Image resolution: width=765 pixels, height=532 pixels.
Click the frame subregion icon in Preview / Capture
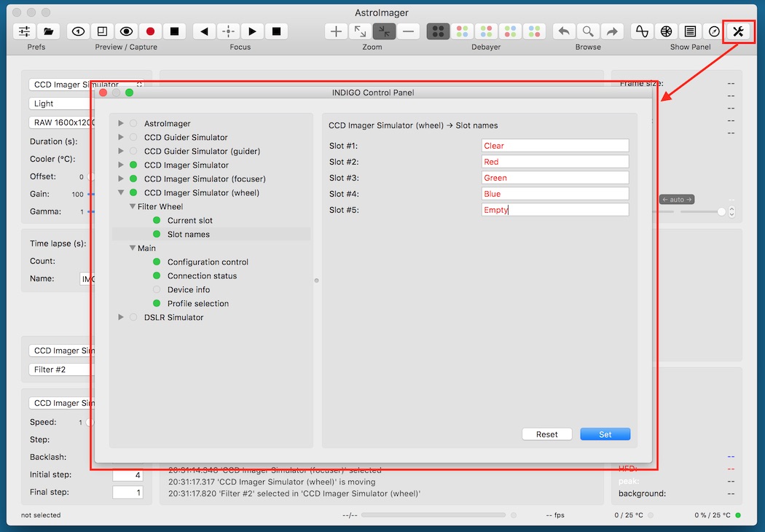coord(102,32)
